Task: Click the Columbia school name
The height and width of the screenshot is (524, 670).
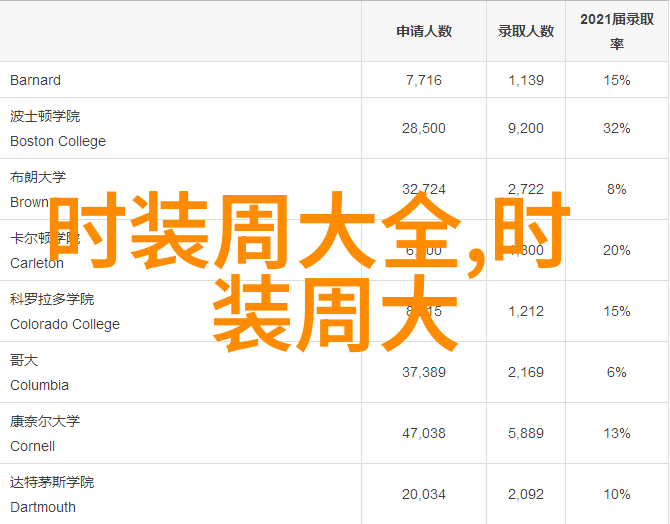Action: [39, 385]
